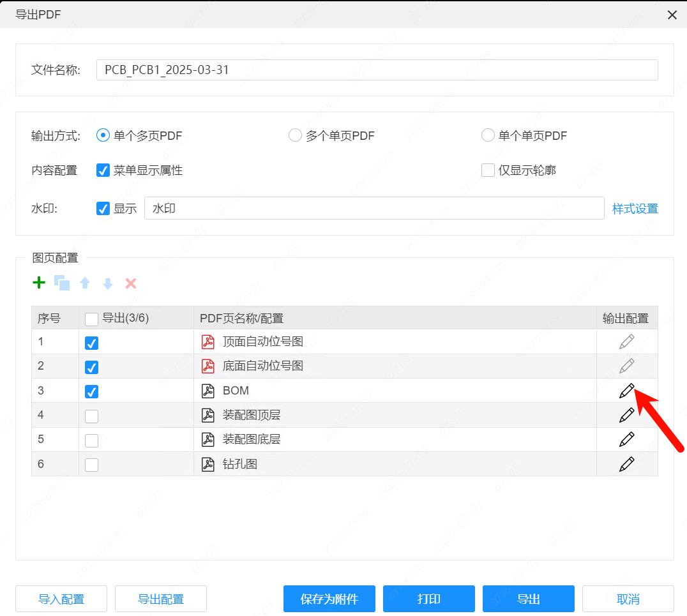The width and height of the screenshot is (687, 616).
Task: Open output configuration for 钻孔图
Action: (626, 464)
